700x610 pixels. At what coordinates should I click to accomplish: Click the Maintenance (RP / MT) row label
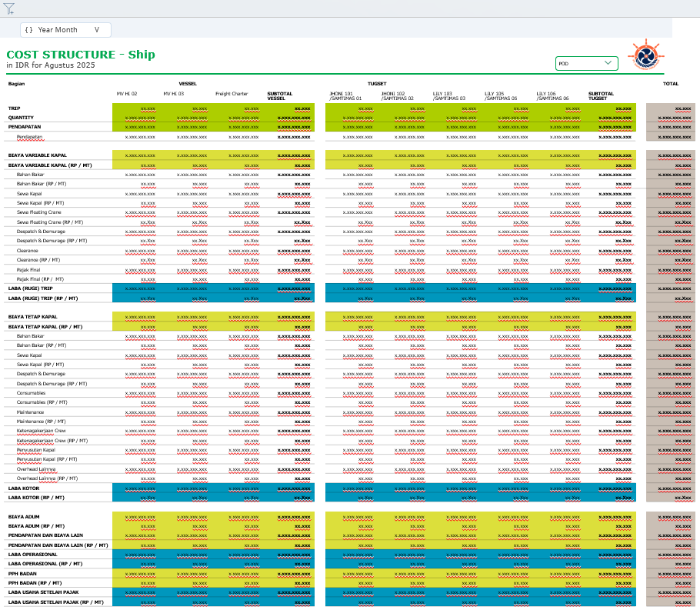(41, 422)
